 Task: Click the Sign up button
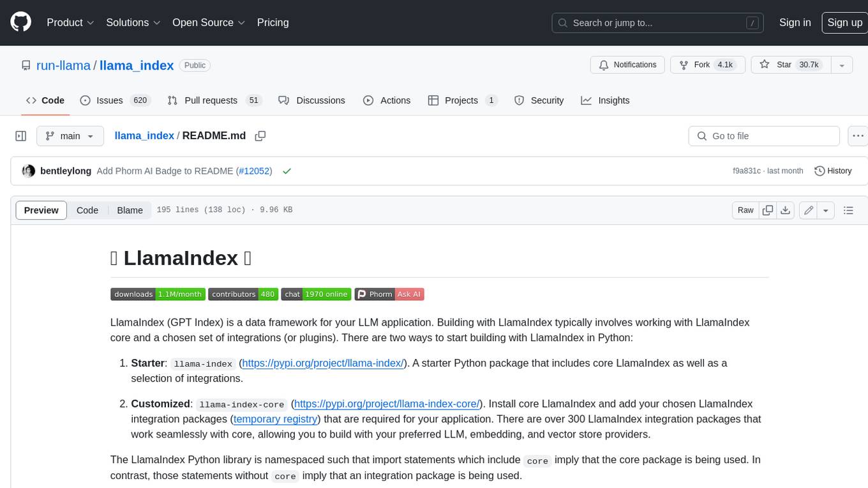pos(844,22)
